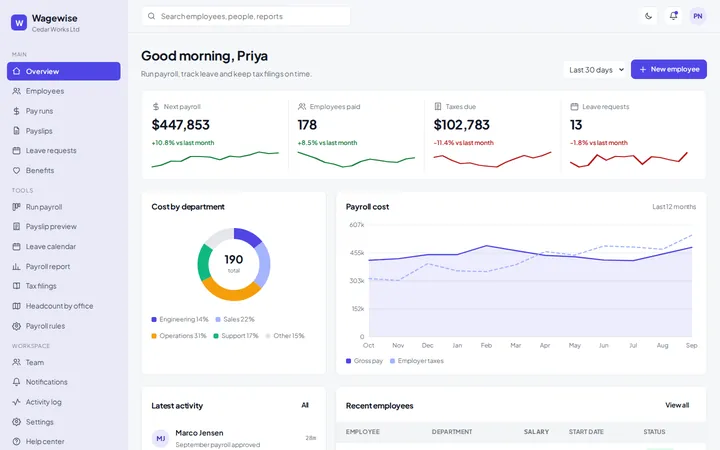The image size is (720, 450).
Task: Click the Activity log pulse icon
Action: pos(17,402)
